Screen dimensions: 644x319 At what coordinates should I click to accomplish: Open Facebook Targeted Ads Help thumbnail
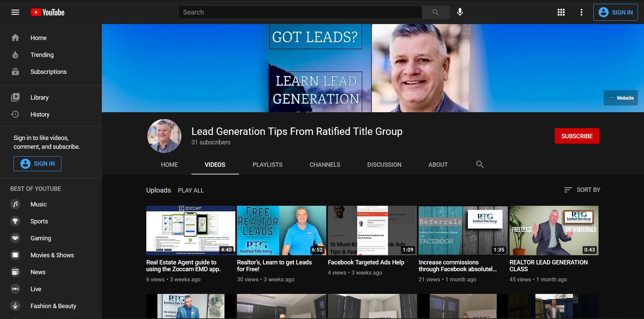(x=372, y=231)
